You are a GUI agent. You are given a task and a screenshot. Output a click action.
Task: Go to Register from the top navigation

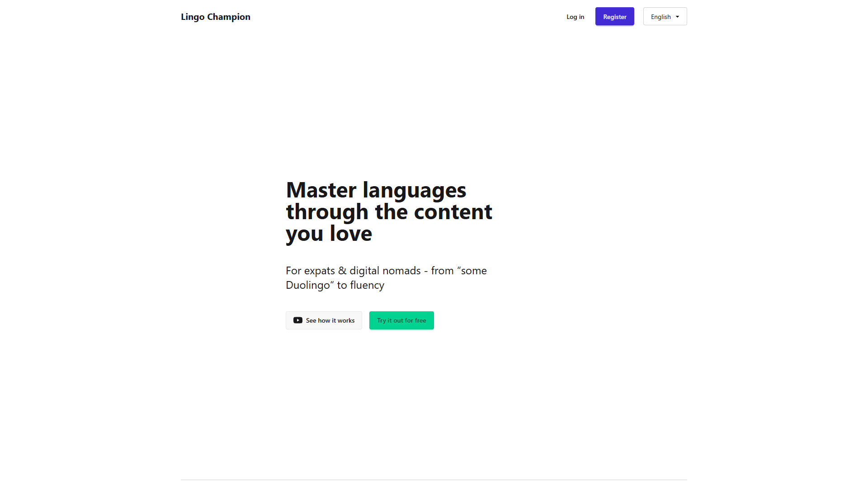[614, 16]
